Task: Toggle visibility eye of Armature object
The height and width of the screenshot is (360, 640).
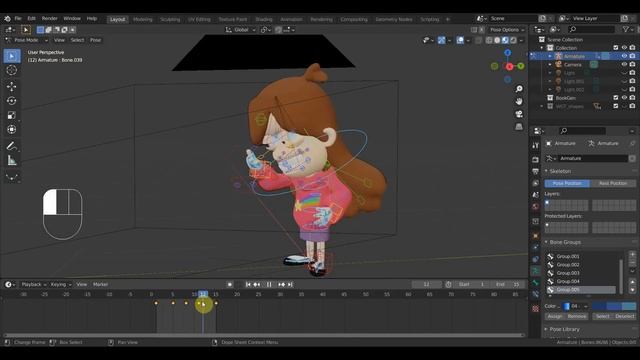Action: point(624,56)
